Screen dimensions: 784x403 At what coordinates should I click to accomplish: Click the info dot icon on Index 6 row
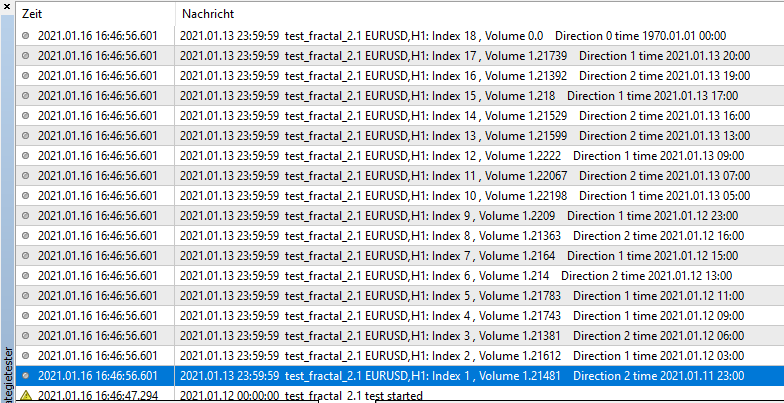coord(26,276)
